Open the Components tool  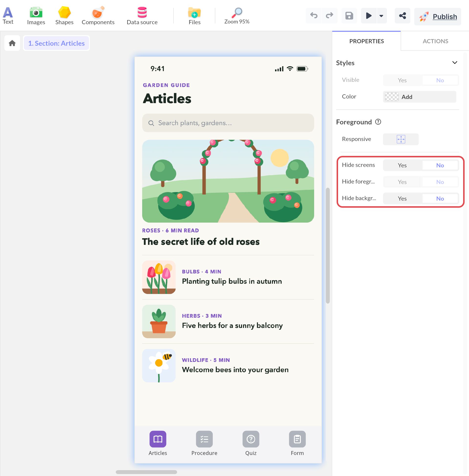pyautogui.click(x=98, y=16)
